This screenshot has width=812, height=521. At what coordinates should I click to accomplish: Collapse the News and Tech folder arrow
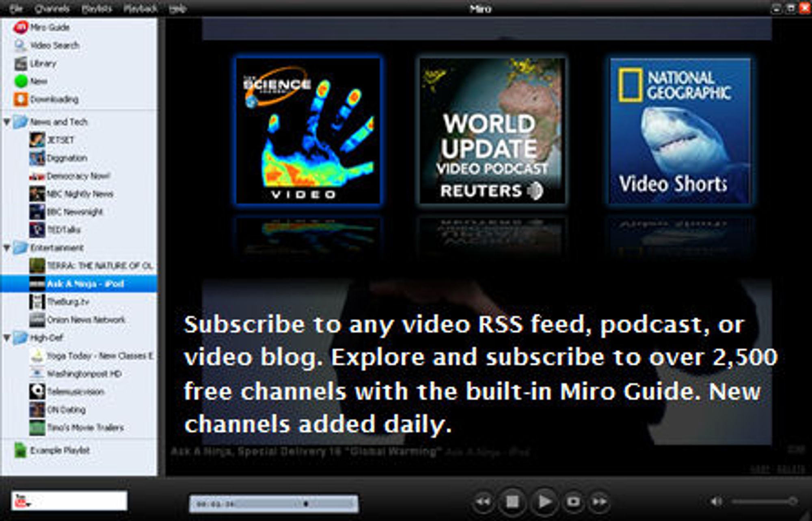click(6, 121)
